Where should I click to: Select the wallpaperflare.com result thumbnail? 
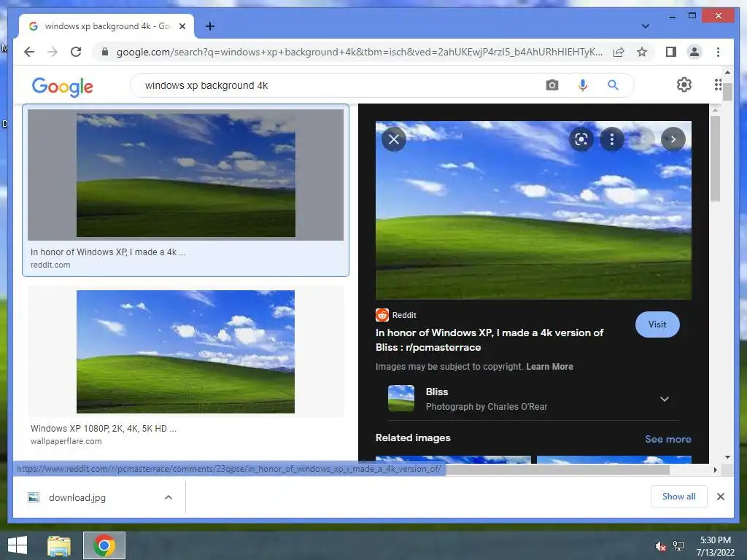(185, 351)
